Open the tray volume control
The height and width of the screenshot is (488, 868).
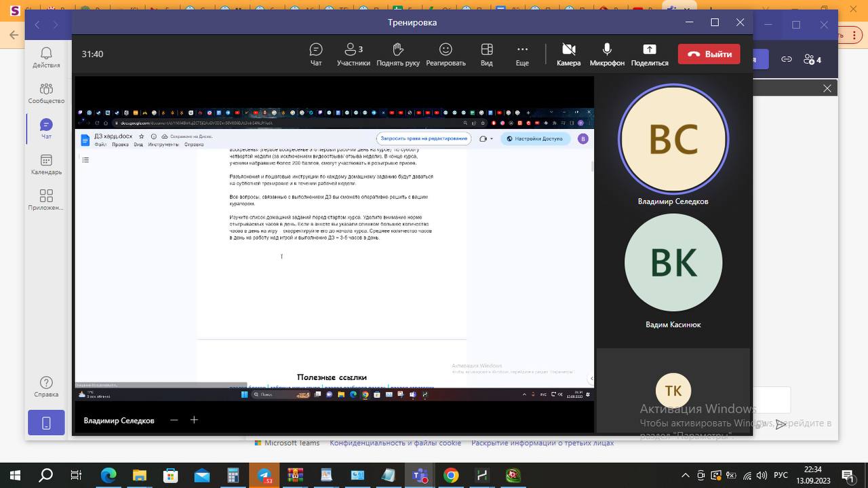pyautogui.click(x=762, y=475)
